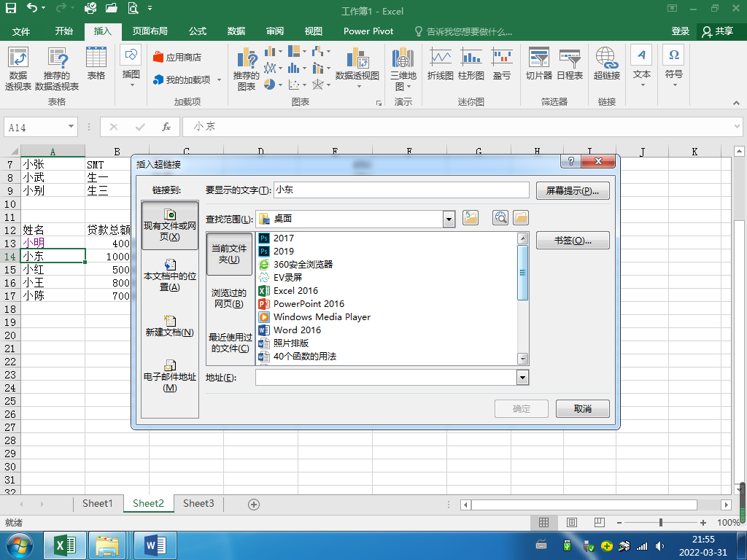Viewport: 747px width, 560px height.
Task: Click the browse for file folder icon
Action: 521,218
